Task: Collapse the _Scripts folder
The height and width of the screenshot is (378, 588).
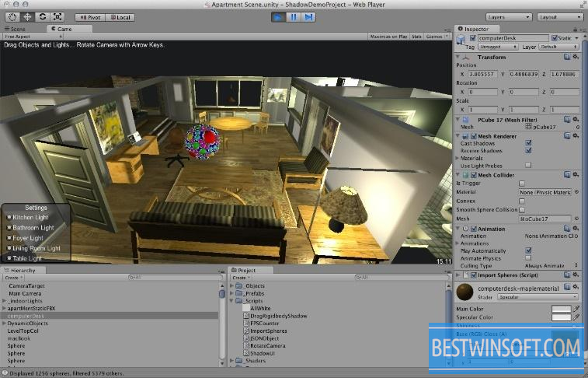Action: [x=231, y=301]
